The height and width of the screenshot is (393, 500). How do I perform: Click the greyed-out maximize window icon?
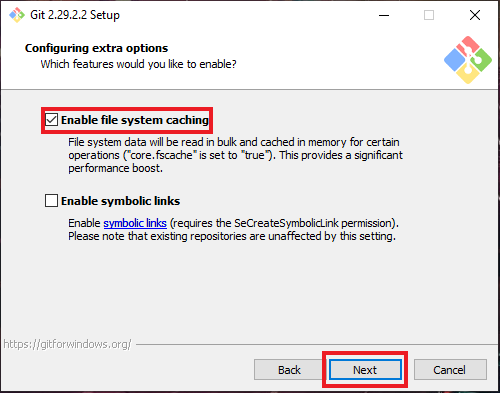click(x=429, y=15)
